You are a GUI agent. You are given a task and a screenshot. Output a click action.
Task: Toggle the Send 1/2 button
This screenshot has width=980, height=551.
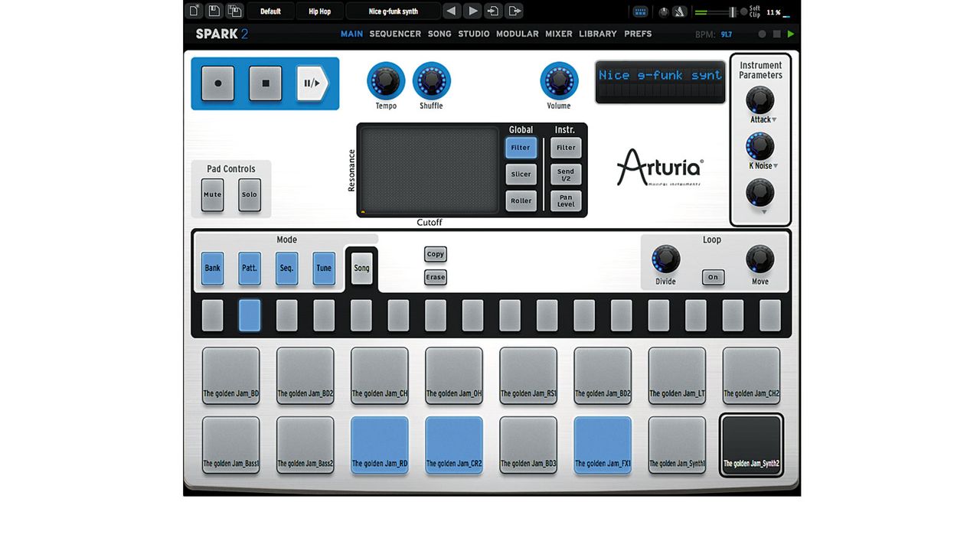pyautogui.click(x=566, y=174)
